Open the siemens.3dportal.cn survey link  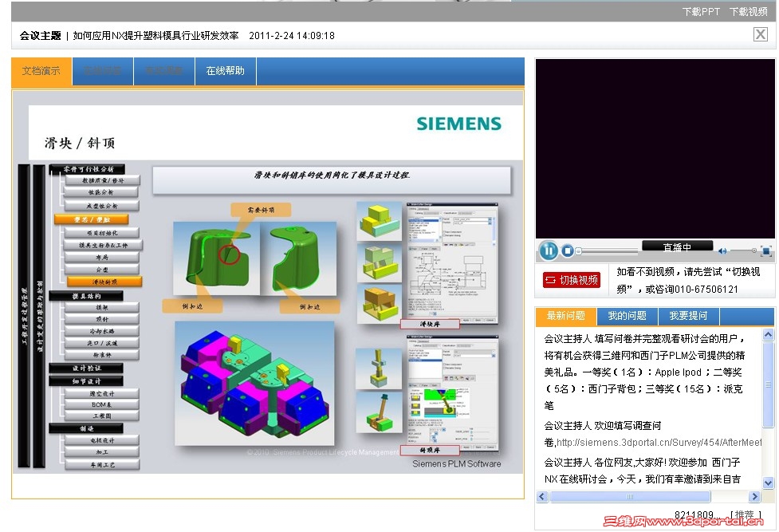pos(659,442)
